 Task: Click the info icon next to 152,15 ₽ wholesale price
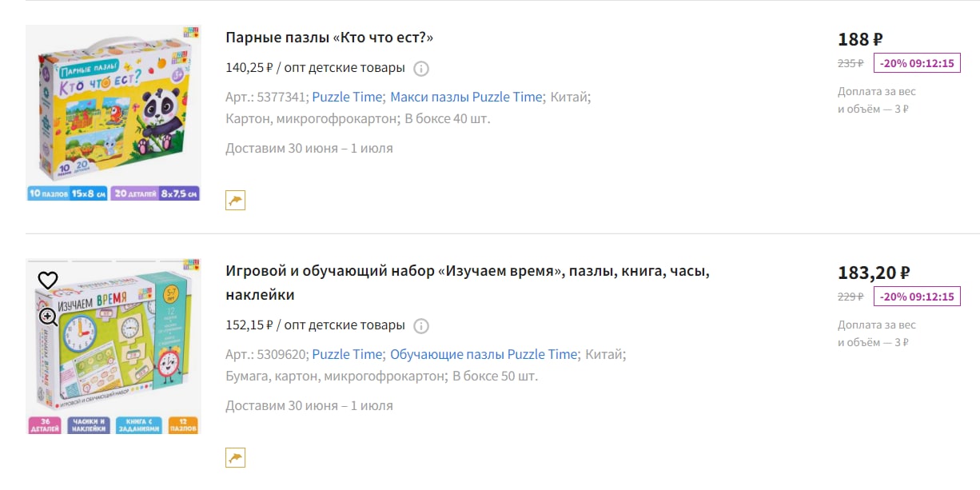[x=421, y=325]
